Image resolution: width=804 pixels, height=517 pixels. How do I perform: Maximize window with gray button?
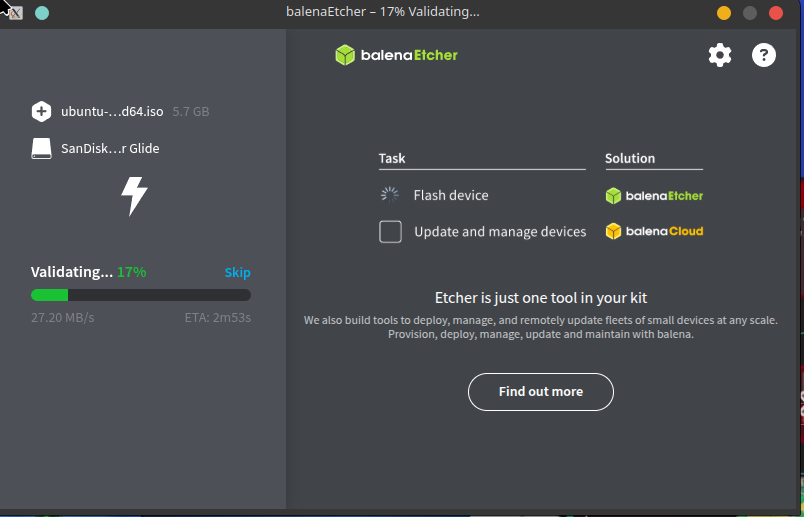tap(750, 13)
